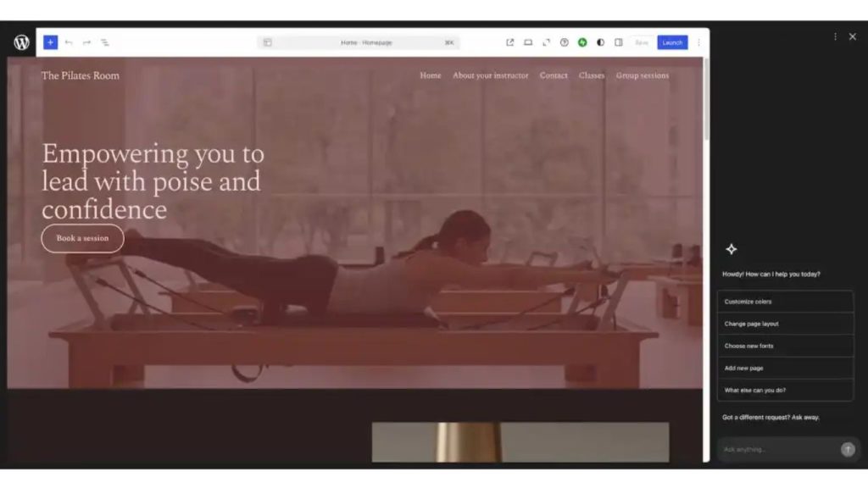Open the Contact menu item
Image resolution: width=868 pixels, height=488 pixels.
point(554,75)
